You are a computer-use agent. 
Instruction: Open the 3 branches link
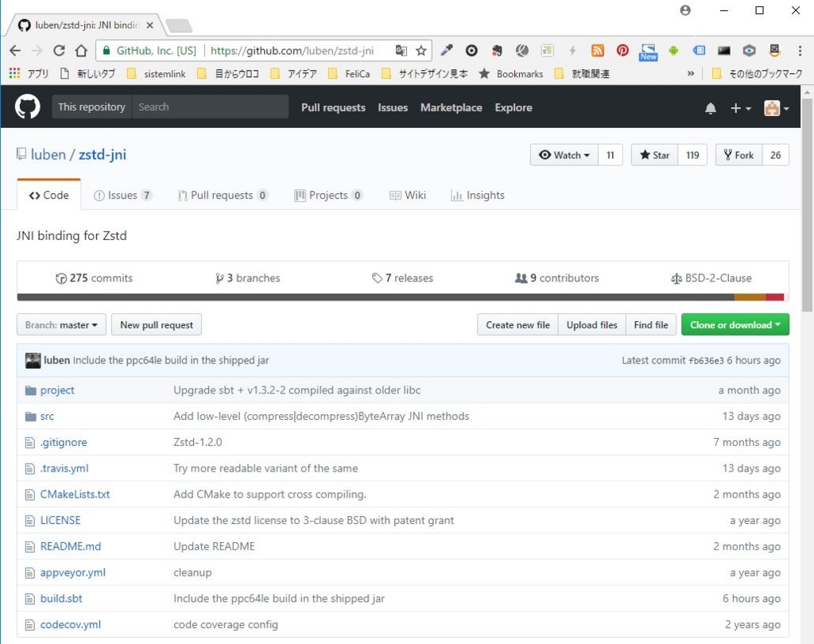pyautogui.click(x=248, y=278)
